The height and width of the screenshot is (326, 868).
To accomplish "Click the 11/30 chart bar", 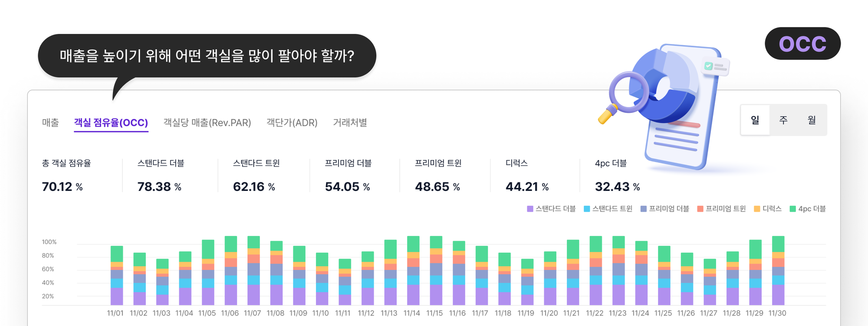I will point(778,270).
